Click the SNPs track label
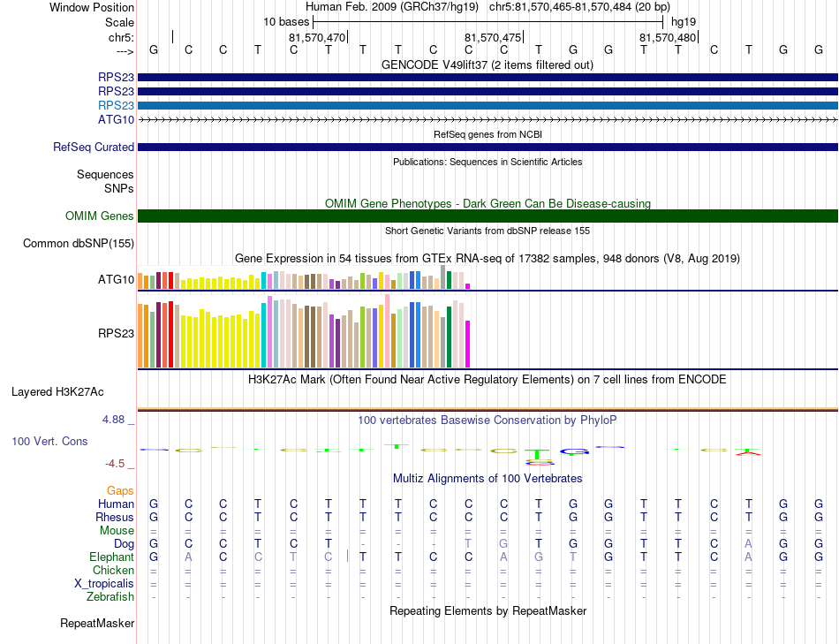The height and width of the screenshot is (644, 839). (x=119, y=188)
